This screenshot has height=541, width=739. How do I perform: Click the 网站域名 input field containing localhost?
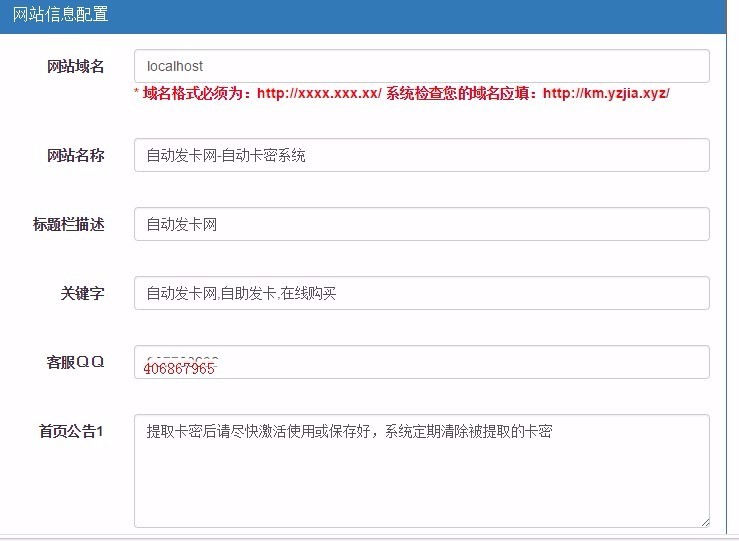(x=421, y=66)
